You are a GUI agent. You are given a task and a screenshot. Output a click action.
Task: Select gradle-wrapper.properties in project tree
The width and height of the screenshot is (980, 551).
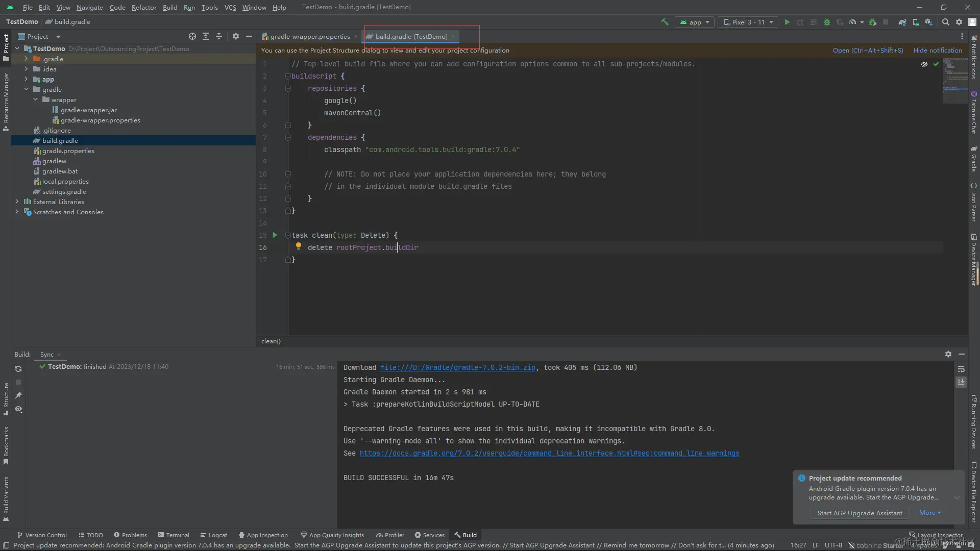click(100, 120)
